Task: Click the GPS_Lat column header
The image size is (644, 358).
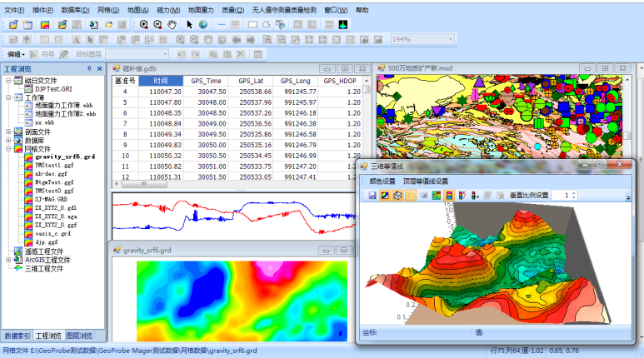Action: (x=251, y=81)
